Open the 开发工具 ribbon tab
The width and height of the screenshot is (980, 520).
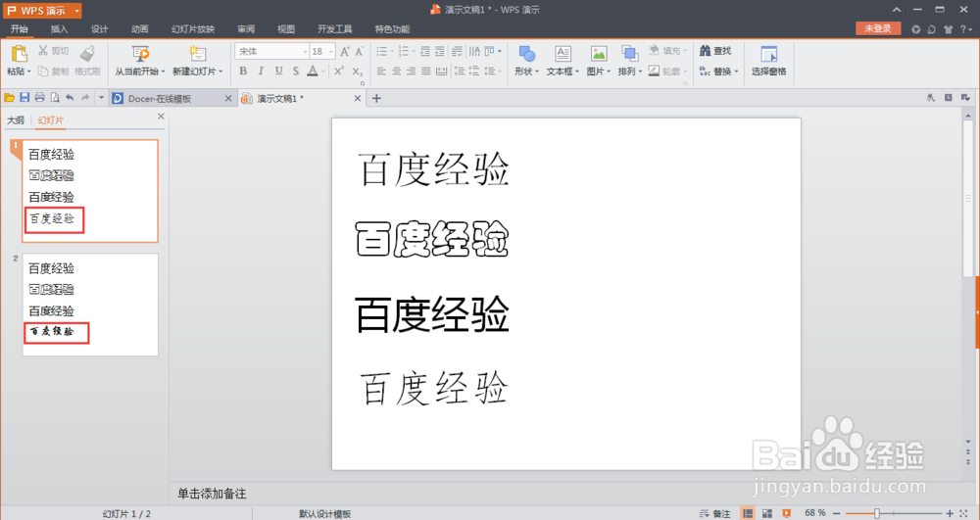335,28
